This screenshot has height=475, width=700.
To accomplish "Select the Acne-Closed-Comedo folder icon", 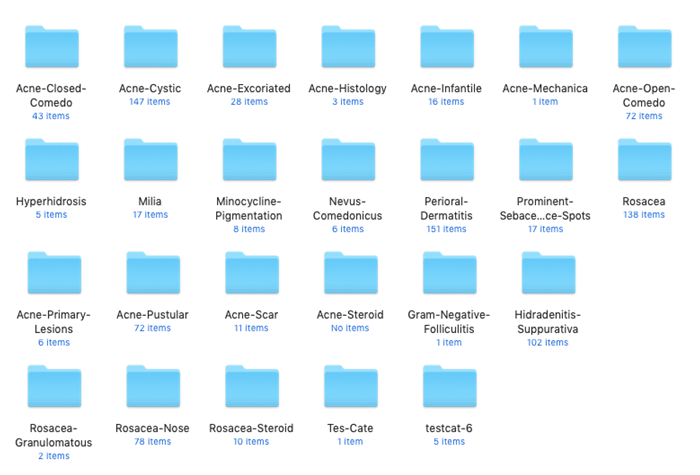I will pyautogui.click(x=51, y=48).
